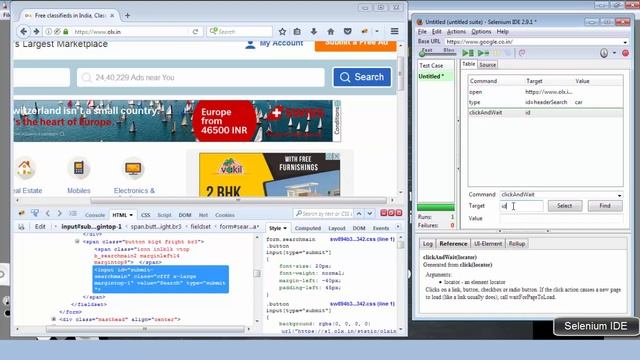Open Base URL dropdown in Selenium IDE
Screen dimensions: 640x360
[625, 42]
